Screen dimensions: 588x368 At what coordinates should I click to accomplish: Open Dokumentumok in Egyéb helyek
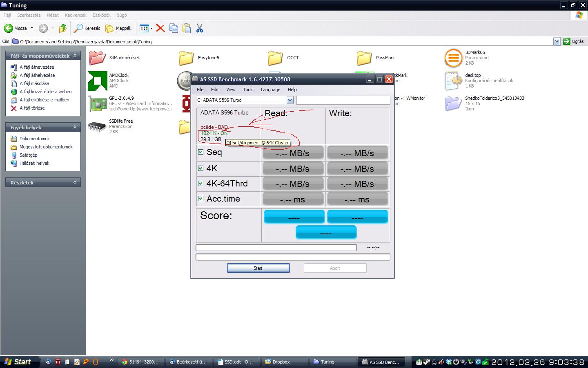tap(34, 139)
